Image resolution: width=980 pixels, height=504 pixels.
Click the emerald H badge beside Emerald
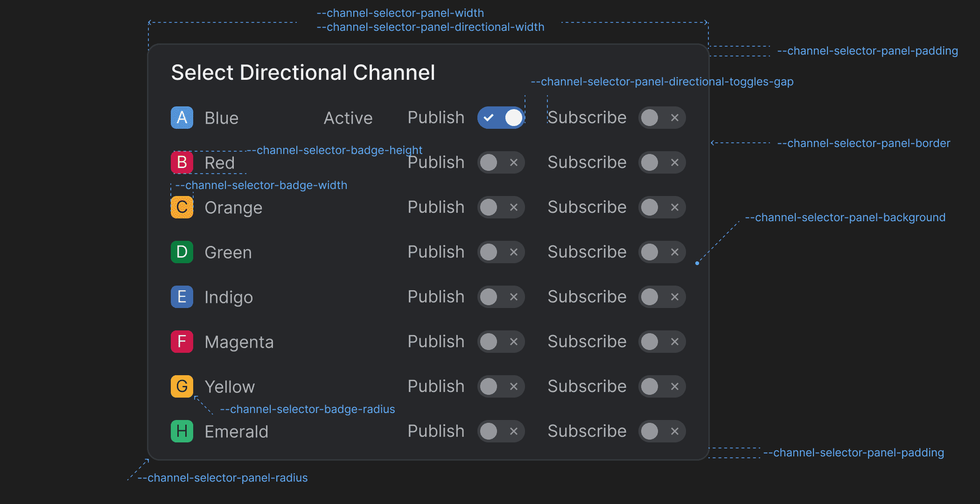(182, 431)
